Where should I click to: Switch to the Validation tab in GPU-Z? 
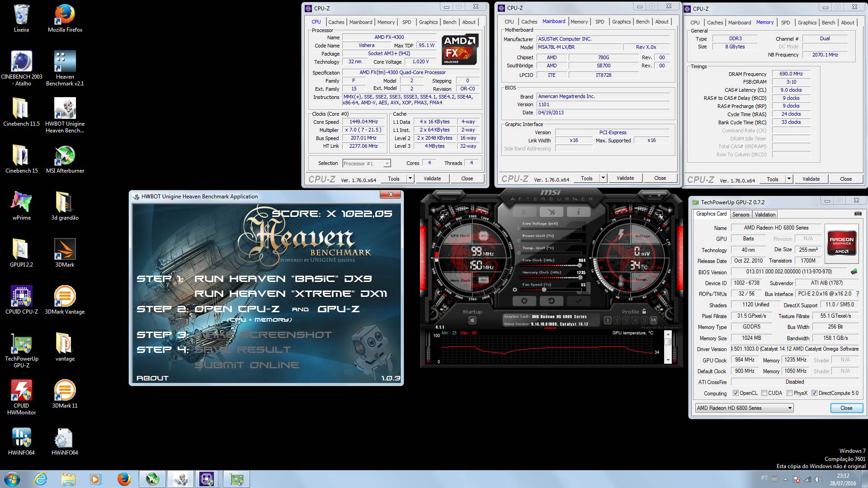pos(765,215)
